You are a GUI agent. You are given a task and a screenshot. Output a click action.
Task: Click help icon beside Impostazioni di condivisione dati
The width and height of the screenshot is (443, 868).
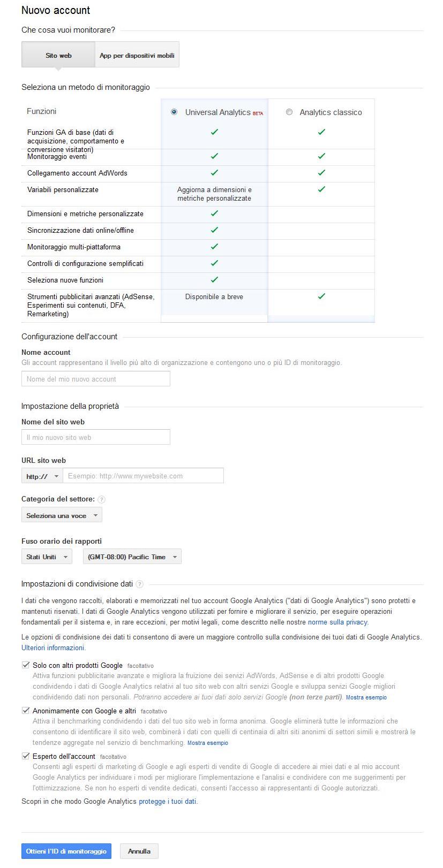[x=140, y=584]
